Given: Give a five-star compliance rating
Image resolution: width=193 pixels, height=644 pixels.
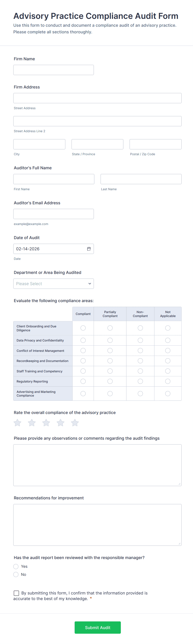Looking at the screenshot, I should click(75, 423).
